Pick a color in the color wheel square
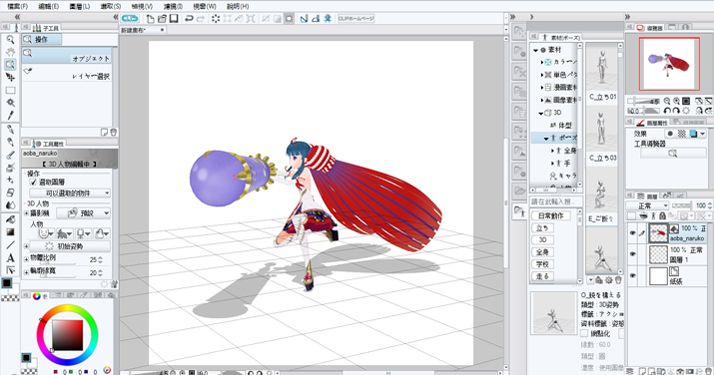This screenshot has height=375, width=714. pos(67,335)
